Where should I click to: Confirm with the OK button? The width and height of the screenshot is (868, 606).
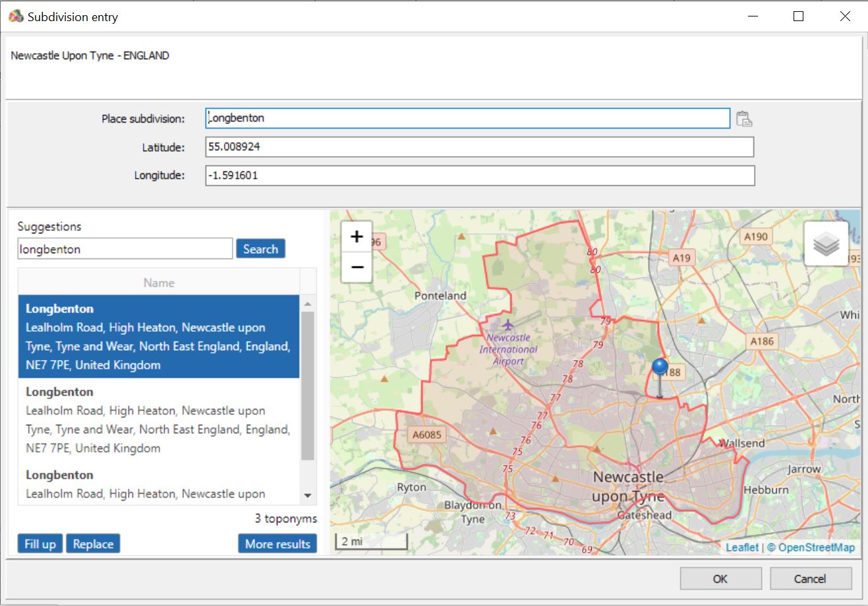(720, 579)
